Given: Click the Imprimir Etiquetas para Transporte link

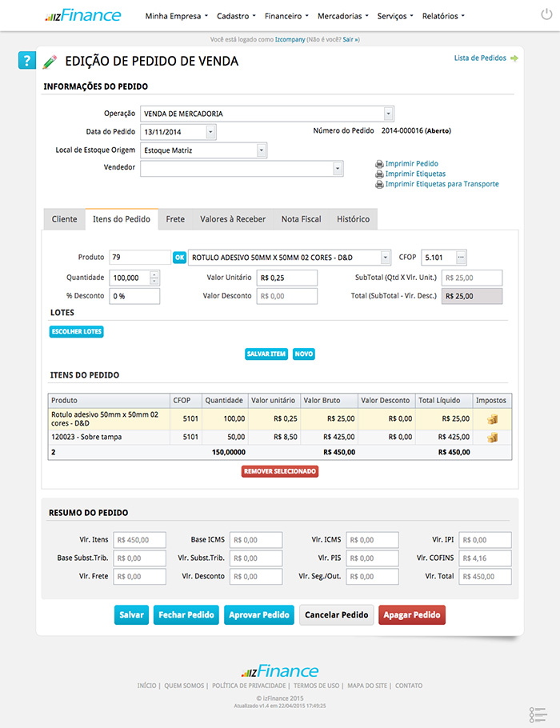Looking at the screenshot, I should (x=442, y=184).
